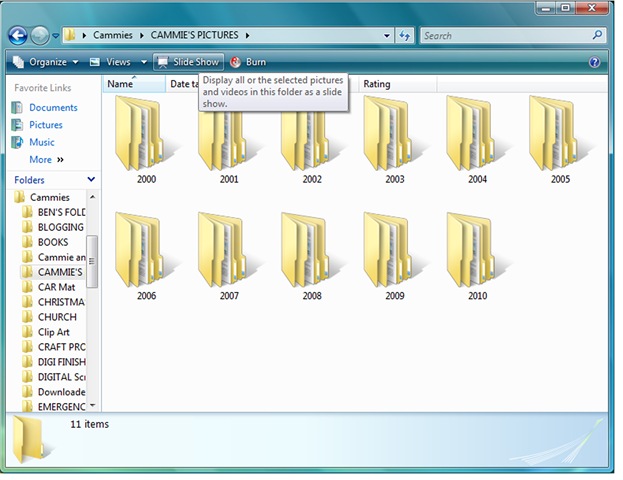Click the search magnifier icon
This screenshot has height=480, width=623.
pyautogui.click(x=597, y=35)
